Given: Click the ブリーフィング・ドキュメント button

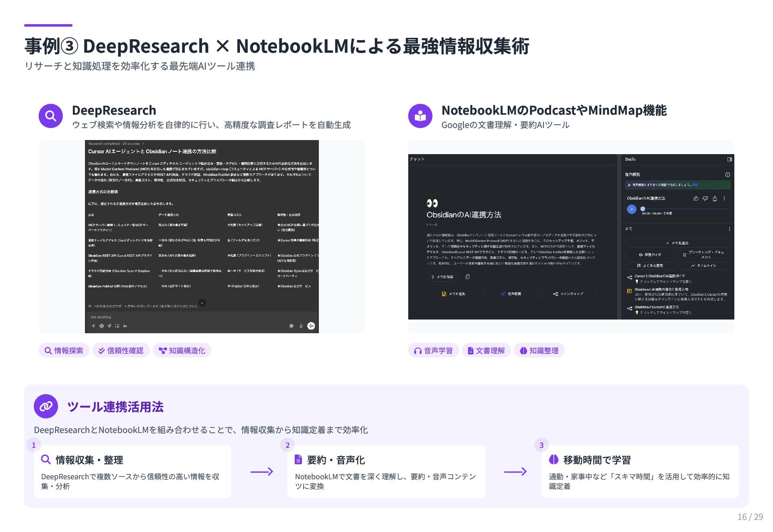Looking at the screenshot, I should 705,255.
